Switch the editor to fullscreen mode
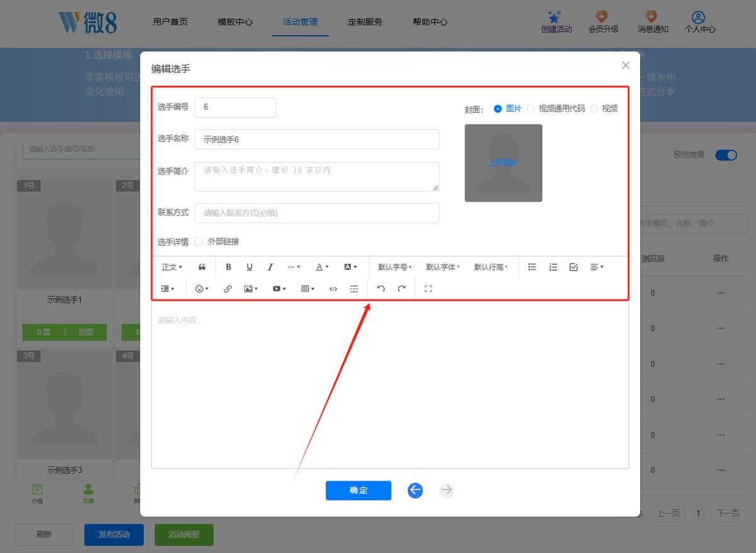Image resolution: width=756 pixels, height=553 pixels. [428, 288]
